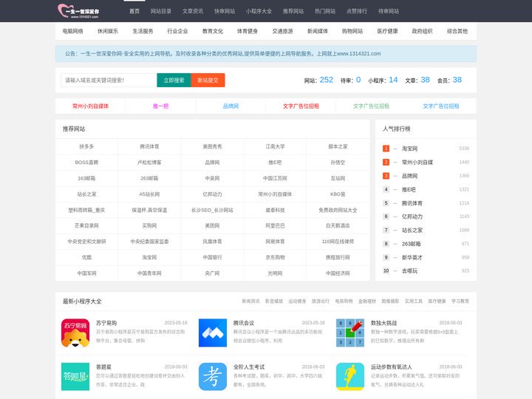Select the 医疗健康 category tab

pyautogui.click(x=387, y=31)
